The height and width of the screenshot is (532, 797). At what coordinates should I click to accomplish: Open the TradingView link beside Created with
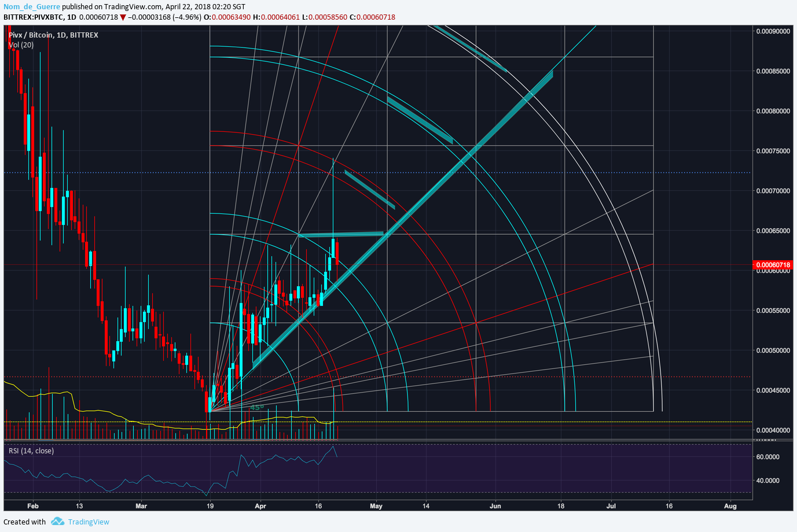click(x=89, y=522)
